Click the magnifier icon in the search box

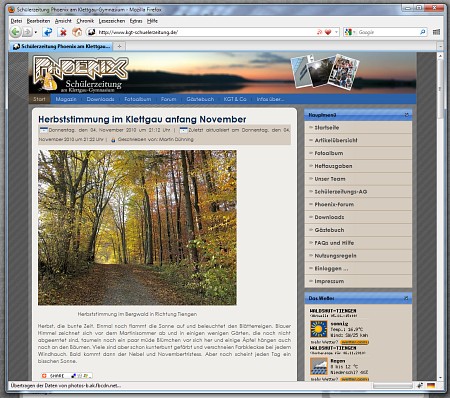pos(422,32)
